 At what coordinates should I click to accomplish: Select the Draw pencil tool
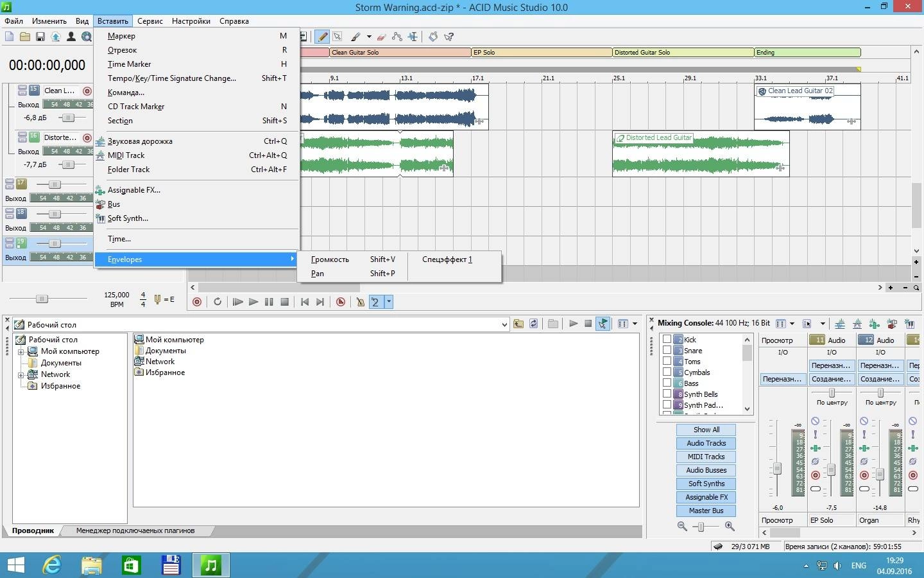point(322,37)
